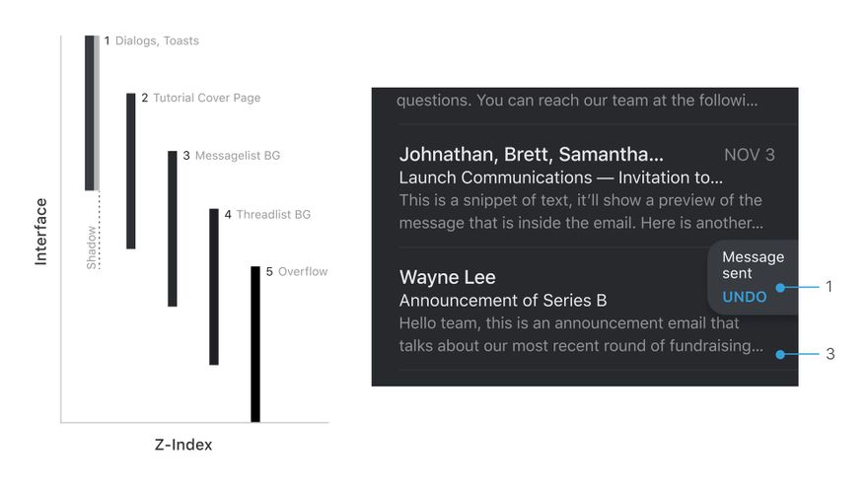The height and width of the screenshot is (492, 868).
Task: Select the Threadlist BG bar
Action: (x=214, y=287)
